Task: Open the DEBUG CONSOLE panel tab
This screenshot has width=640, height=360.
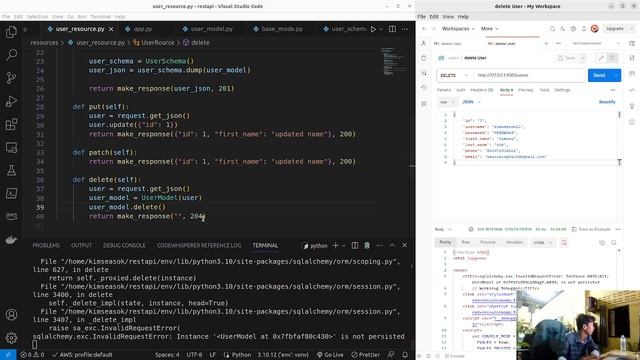Action: click(124, 245)
